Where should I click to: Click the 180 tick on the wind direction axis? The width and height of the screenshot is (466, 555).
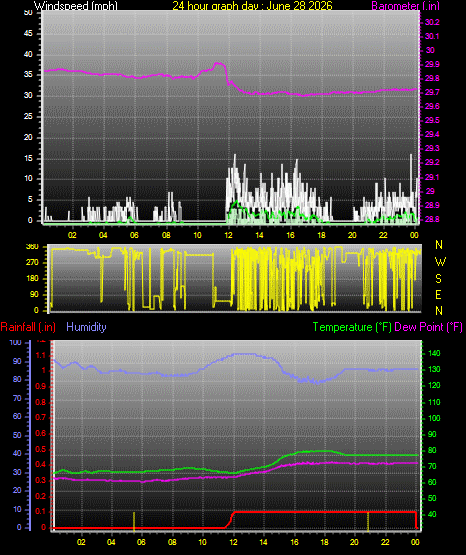(32, 279)
